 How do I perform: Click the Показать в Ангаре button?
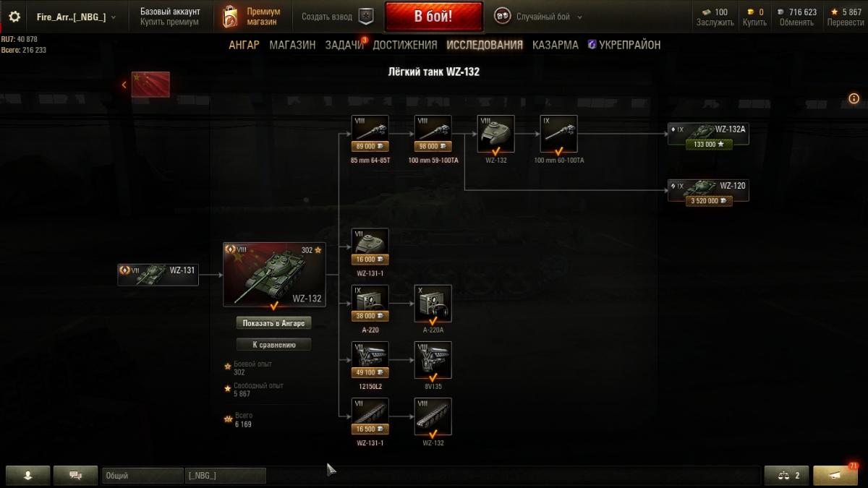point(274,323)
